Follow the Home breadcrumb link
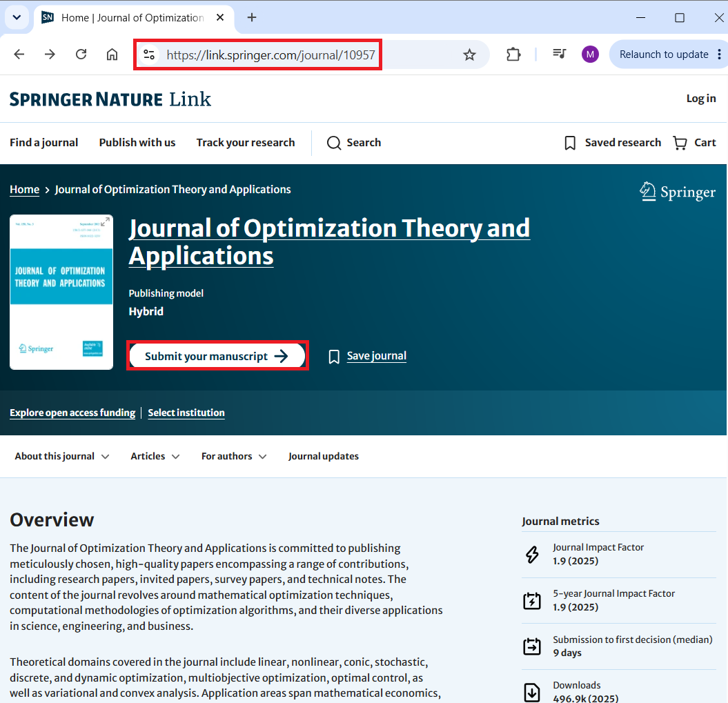The height and width of the screenshot is (703, 728). (x=25, y=190)
